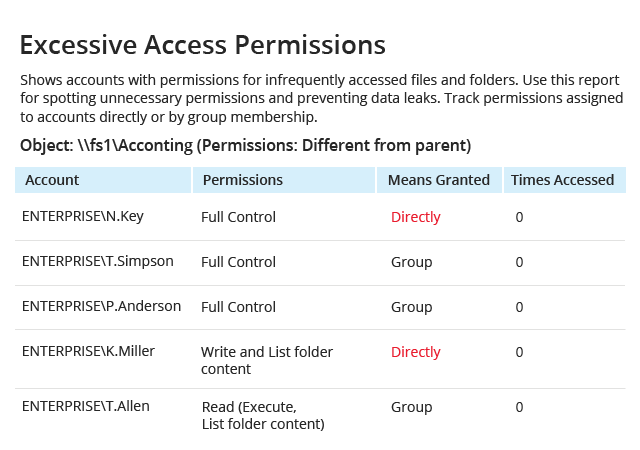Viewport: 640px width, 450px height.
Task: Click Times Accessed value for P.Anderson
Action: 519,307
